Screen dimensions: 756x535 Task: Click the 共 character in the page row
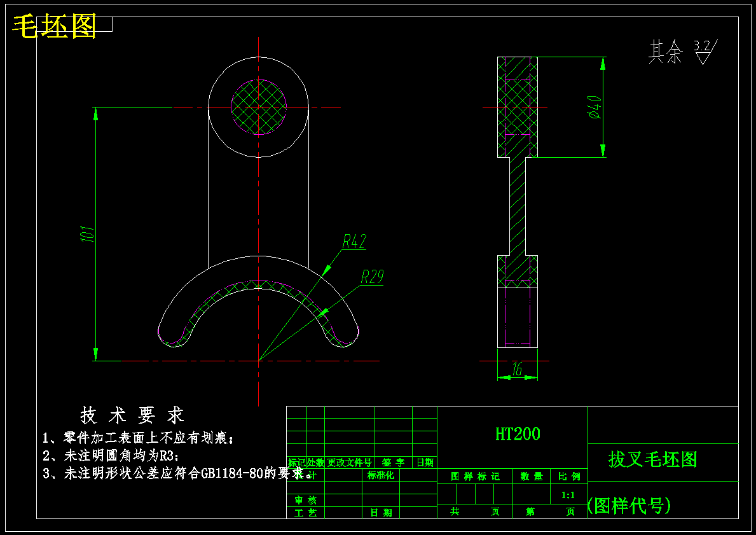pyautogui.click(x=455, y=511)
